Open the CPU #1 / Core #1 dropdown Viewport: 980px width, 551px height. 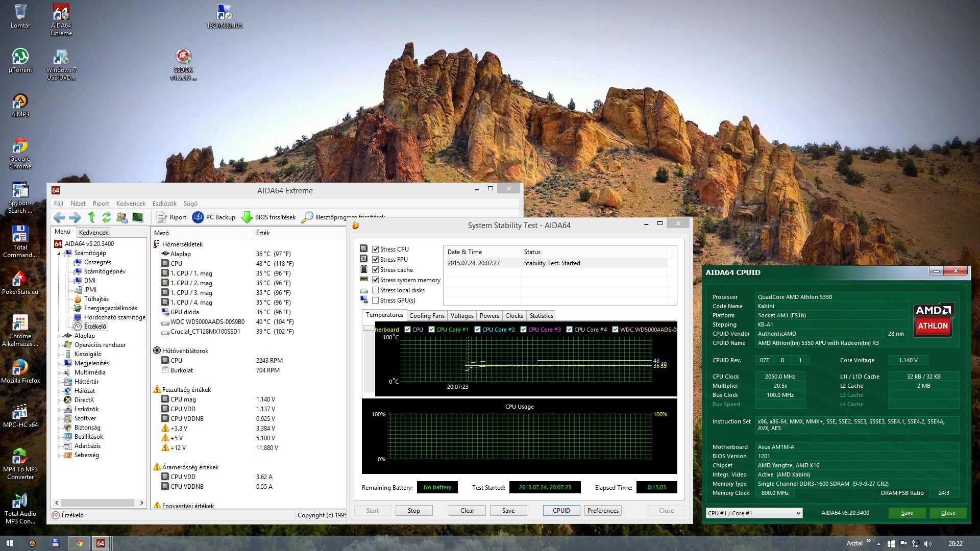[x=754, y=513]
